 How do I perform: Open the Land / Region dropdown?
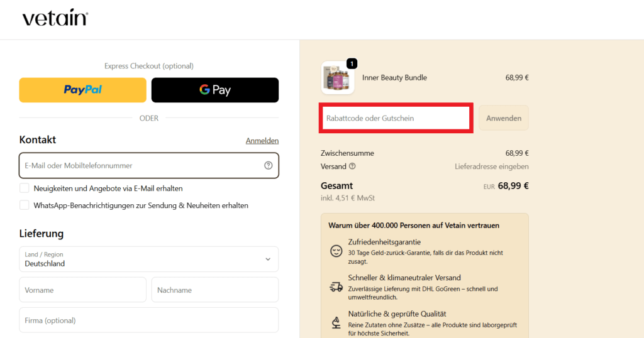tap(148, 259)
